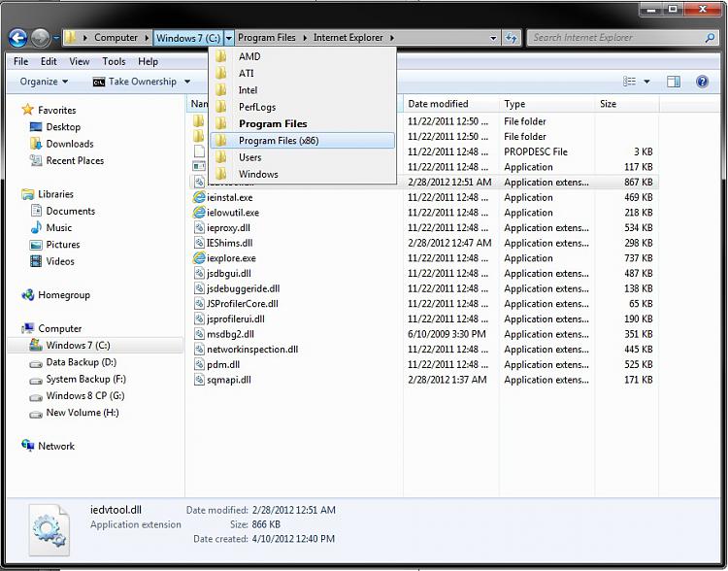The height and width of the screenshot is (571, 728).
Task: Refresh the Internet Explorer folder view
Action: [x=512, y=38]
